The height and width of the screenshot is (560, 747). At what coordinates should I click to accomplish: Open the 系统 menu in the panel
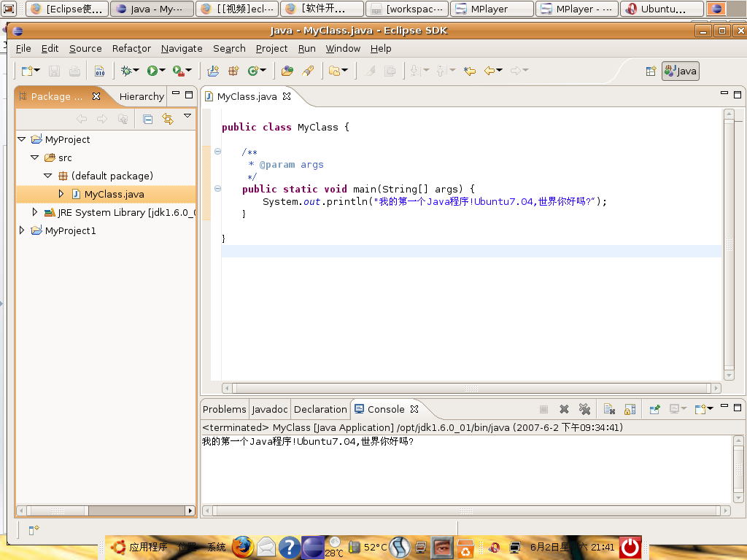point(216,547)
